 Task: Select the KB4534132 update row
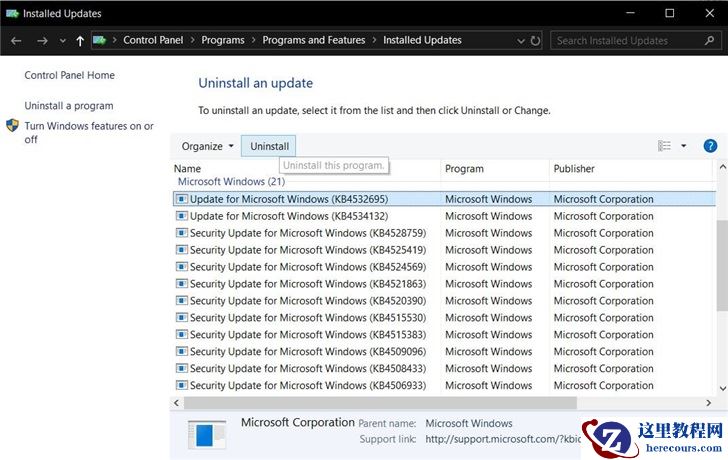444,216
